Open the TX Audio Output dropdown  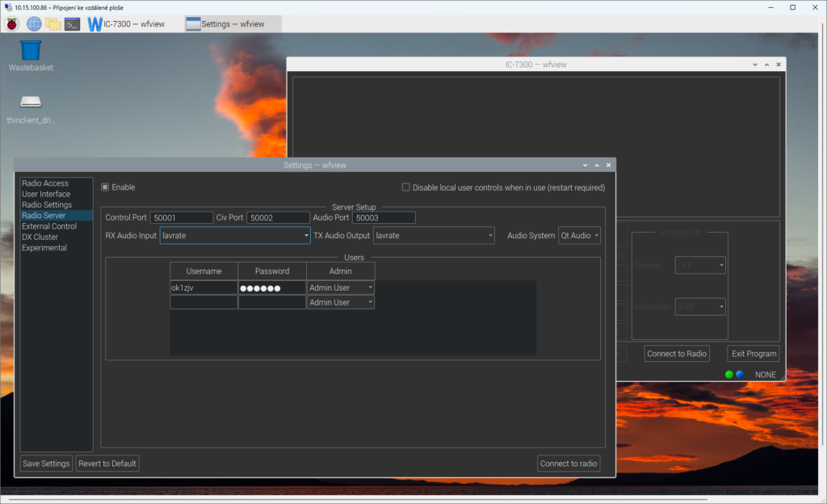(x=434, y=236)
